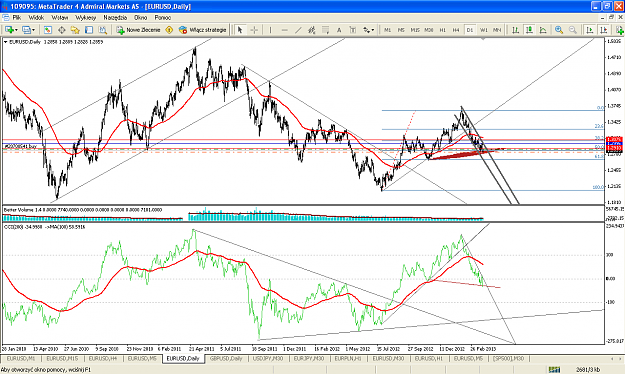Open the indicators list icon
Viewport: 625px width, 374px height.
pos(620,30)
